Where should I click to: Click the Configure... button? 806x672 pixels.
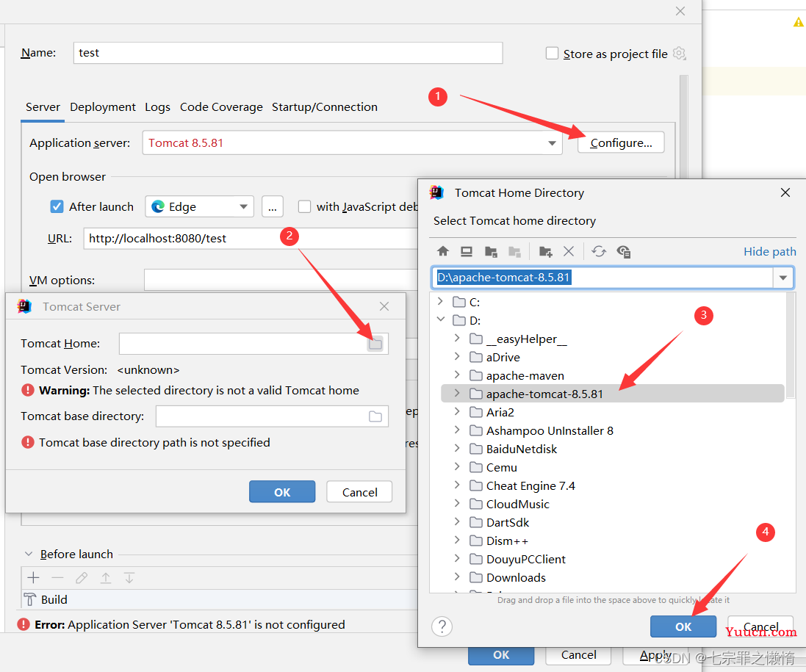pos(621,142)
